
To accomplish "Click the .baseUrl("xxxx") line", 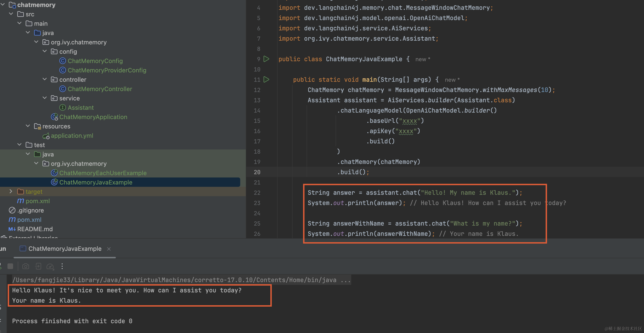I will click(x=395, y=121).
